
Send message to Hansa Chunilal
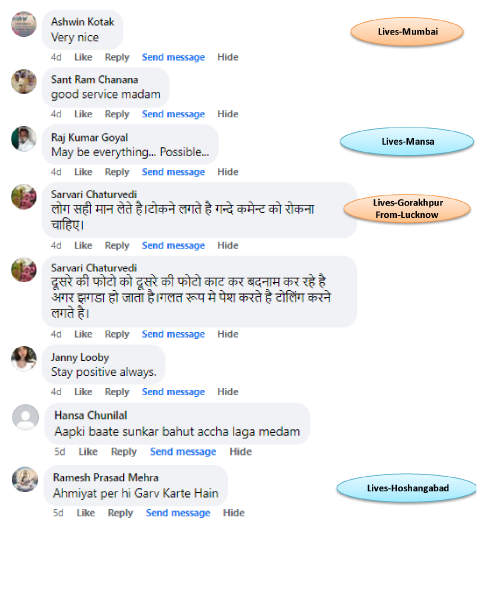click(x=183, y=451)
